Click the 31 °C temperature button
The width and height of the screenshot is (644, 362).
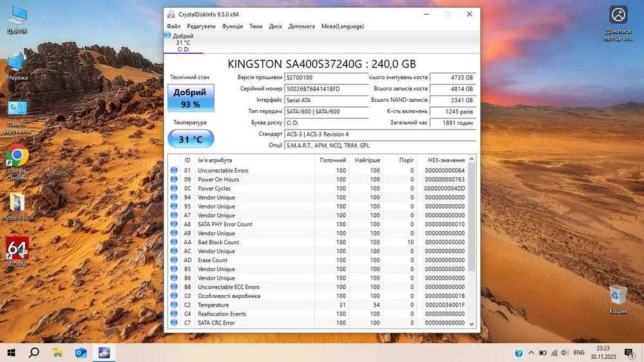tap(191, 139)
